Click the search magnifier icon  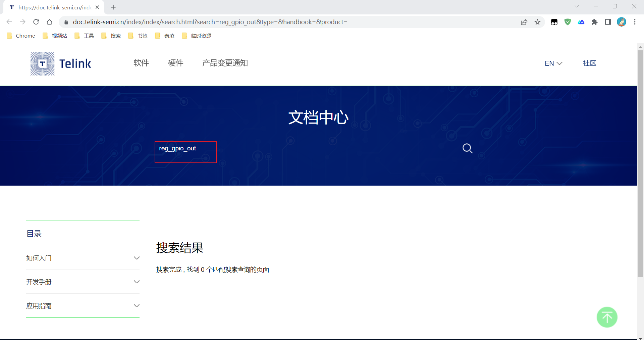[x=467, y=148]
